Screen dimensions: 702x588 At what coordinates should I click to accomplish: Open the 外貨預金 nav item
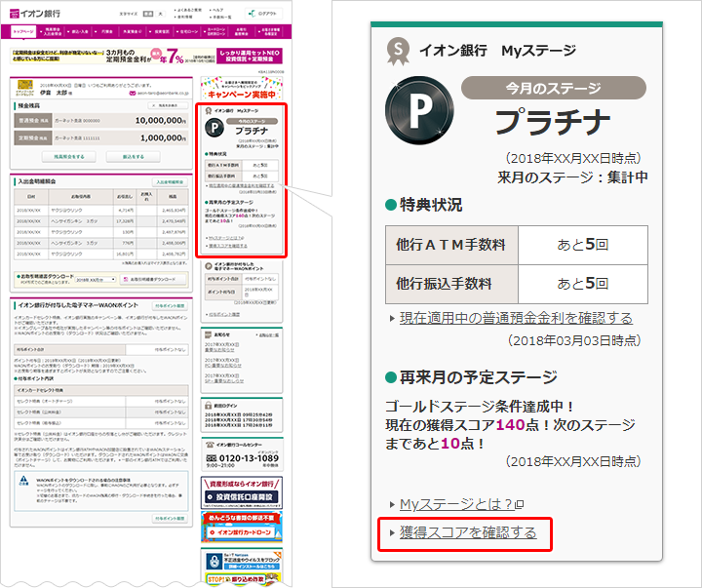133,31
